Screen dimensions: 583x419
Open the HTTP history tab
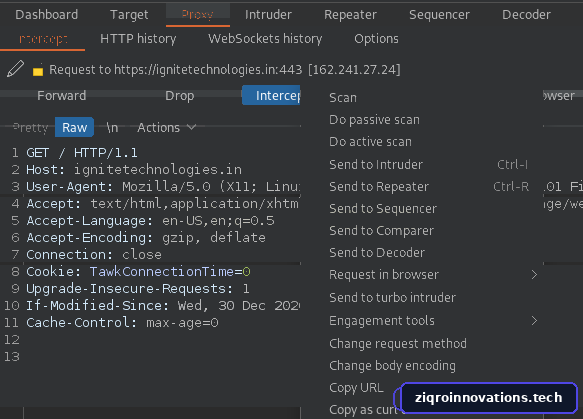138,39
